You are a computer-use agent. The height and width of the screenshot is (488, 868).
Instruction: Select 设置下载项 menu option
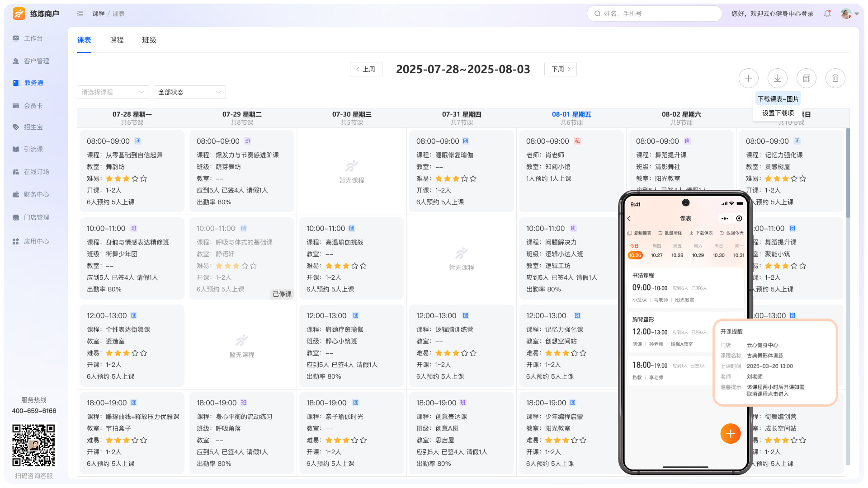(x=778, y=113)
